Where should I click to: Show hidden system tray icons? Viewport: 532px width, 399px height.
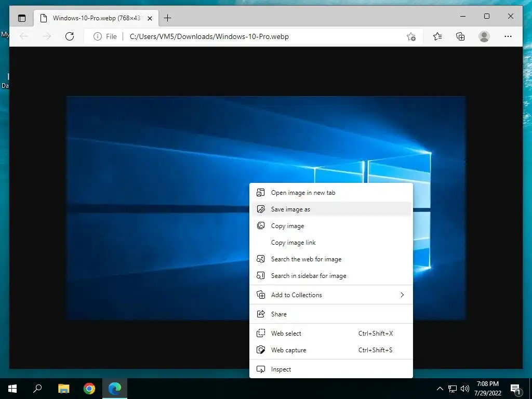[440, 389]
